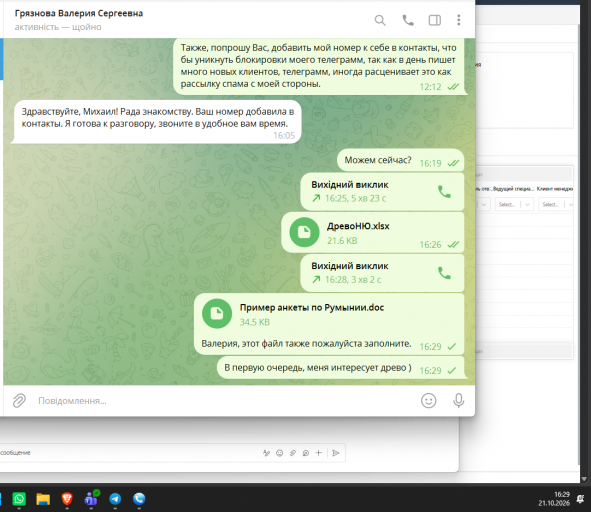591x512 pixels.
Task: Click the message about adding number to contacts
Action: [x=319, y=66]
